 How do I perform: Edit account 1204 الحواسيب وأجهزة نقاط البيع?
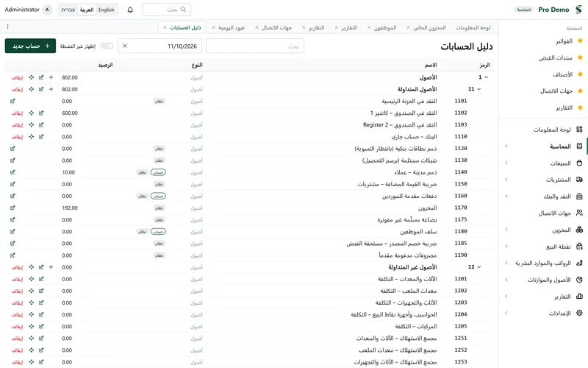click(x=41, y=315)
